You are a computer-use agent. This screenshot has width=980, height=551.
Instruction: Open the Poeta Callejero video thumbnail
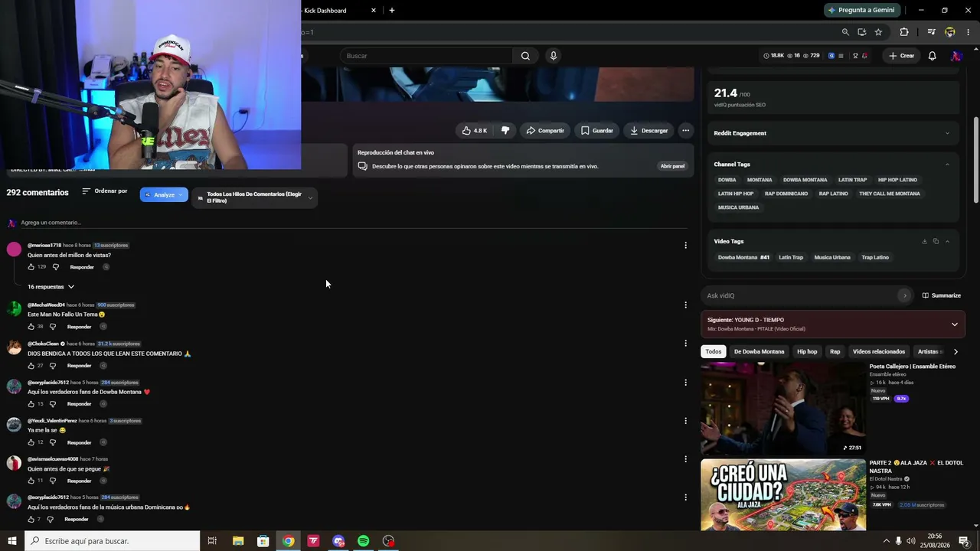coord(783,408)
